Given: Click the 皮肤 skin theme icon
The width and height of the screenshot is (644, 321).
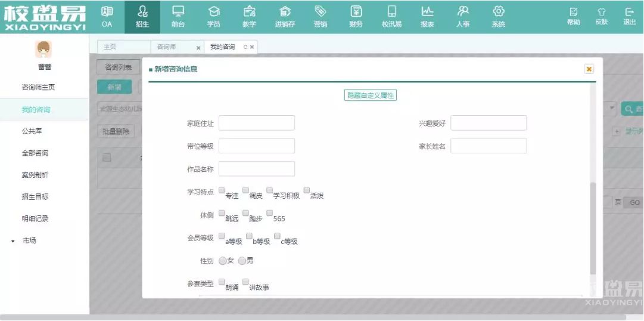Looking at the screenshot, I should click(602, 12).
